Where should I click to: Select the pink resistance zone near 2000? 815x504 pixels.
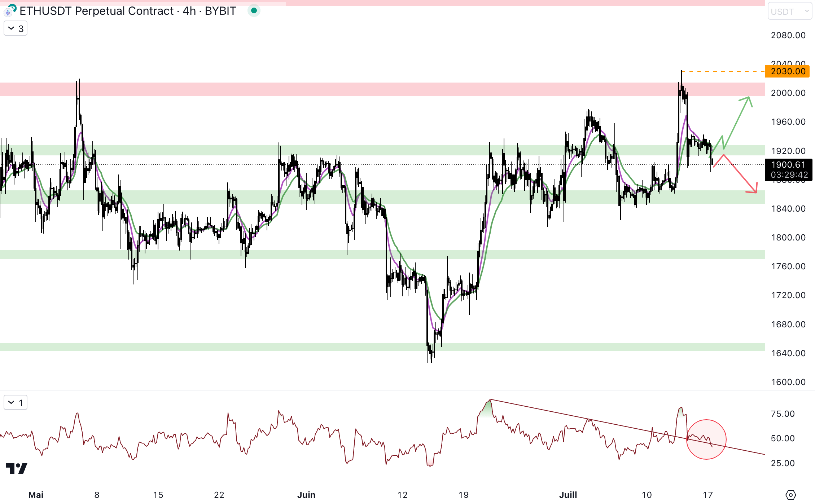tap(361, 89)
